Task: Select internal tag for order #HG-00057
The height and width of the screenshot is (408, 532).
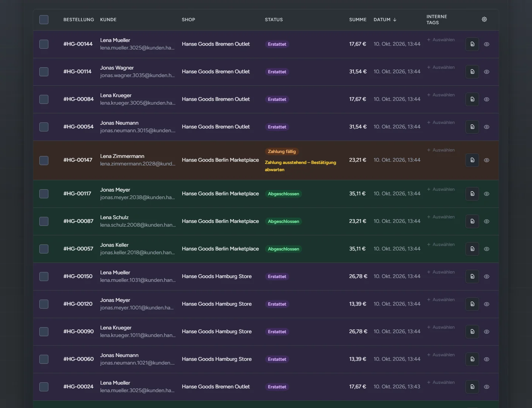Action: (441, 244)
